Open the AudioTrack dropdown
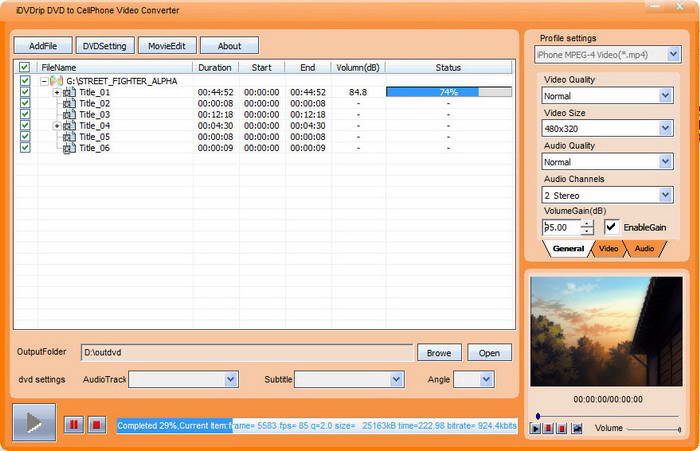The height and width of the screenshot is (451, 700). pos(230,380)
